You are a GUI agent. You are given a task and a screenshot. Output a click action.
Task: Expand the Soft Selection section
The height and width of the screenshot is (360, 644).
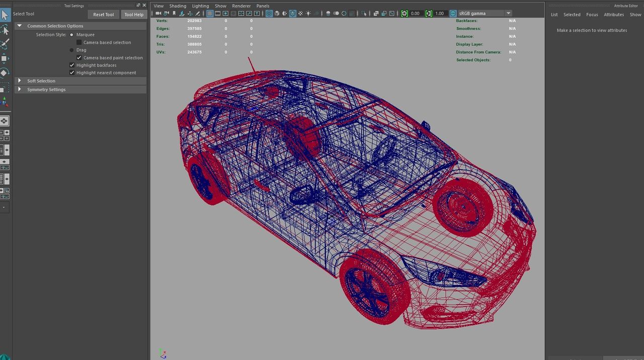(x=20, y=81)
